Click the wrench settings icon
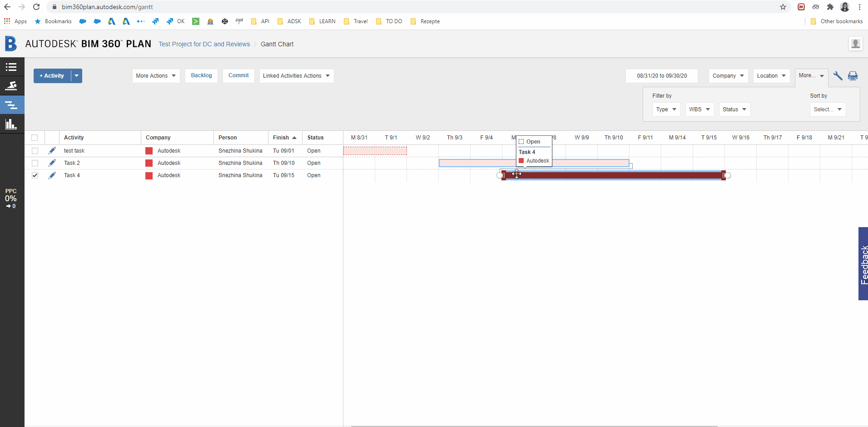Viewport: 868px width, 427px height. [838, 76]
